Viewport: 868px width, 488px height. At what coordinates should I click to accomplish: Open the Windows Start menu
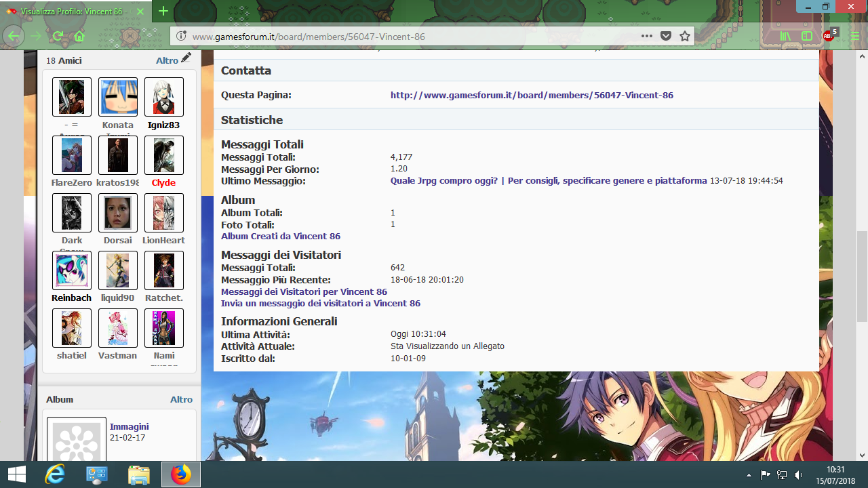click(x=16, y=474)
